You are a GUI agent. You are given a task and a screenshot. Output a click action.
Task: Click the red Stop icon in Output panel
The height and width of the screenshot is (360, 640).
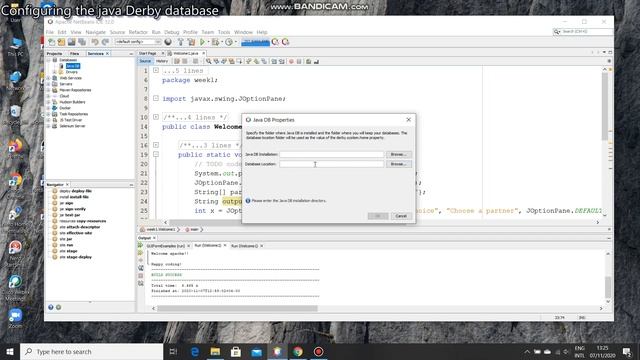tap(141, 276)
